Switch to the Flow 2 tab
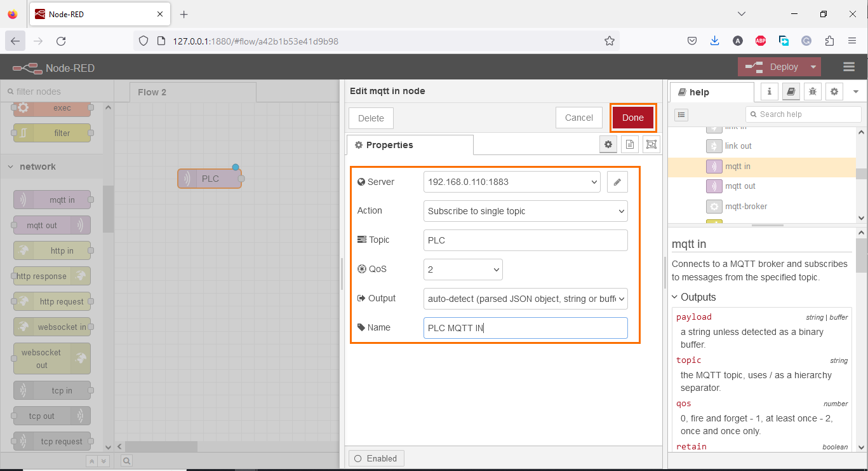 tap(152, 92)
